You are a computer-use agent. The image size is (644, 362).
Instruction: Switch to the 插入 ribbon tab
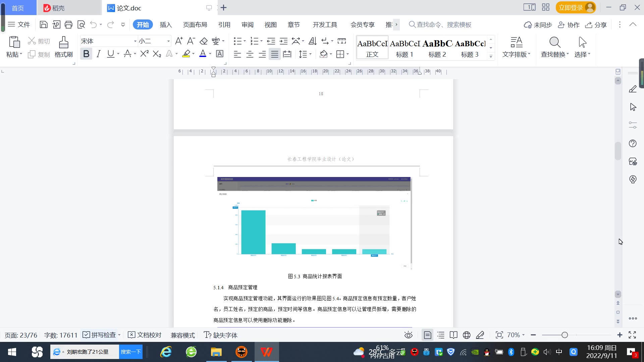point(166,25)
